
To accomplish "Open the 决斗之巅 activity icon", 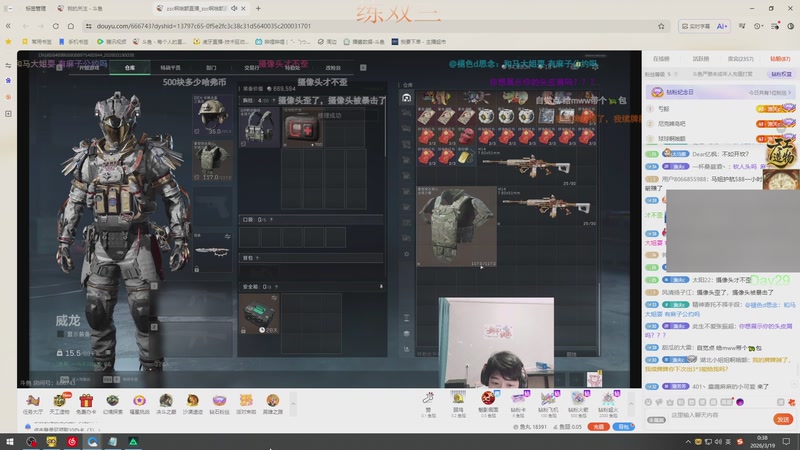I will tap(166, 404).
